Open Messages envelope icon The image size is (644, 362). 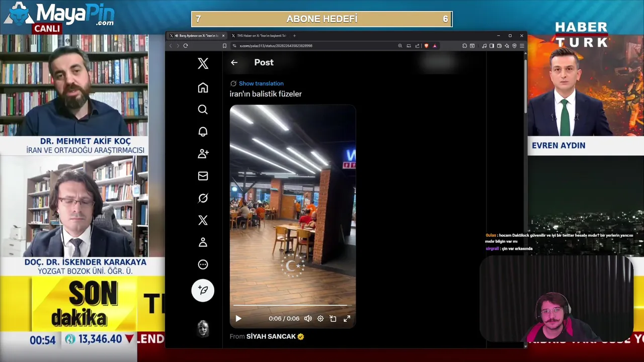[x=203, y=176]
